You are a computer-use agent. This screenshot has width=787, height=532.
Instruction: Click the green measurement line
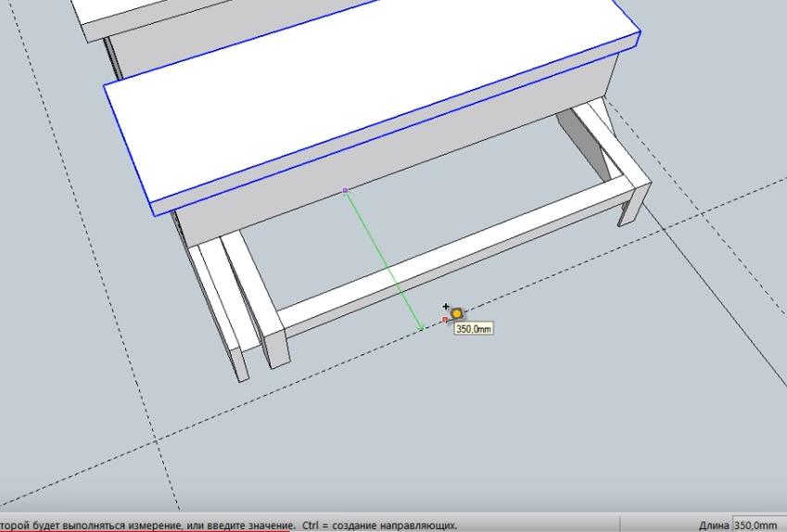point(384,259)
